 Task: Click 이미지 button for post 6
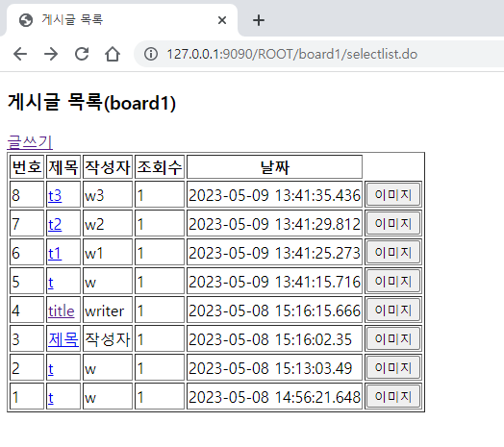click(393, 252)
